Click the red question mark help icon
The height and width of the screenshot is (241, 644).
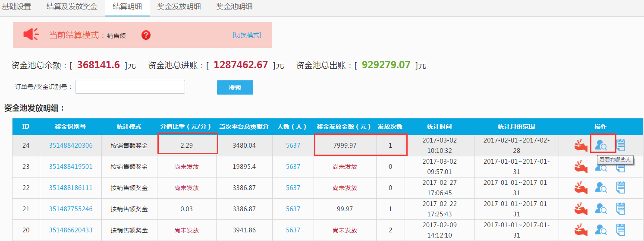tap(146, 35)
